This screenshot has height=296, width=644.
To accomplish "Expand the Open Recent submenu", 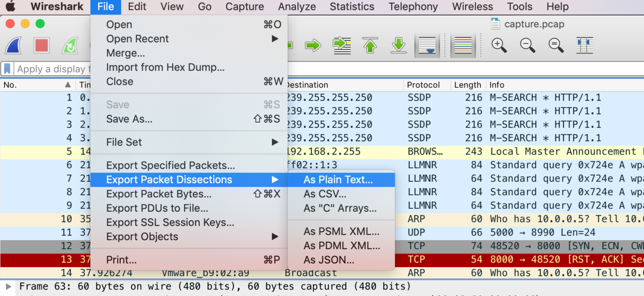I will pyautogui.click(x=189, y=39).
